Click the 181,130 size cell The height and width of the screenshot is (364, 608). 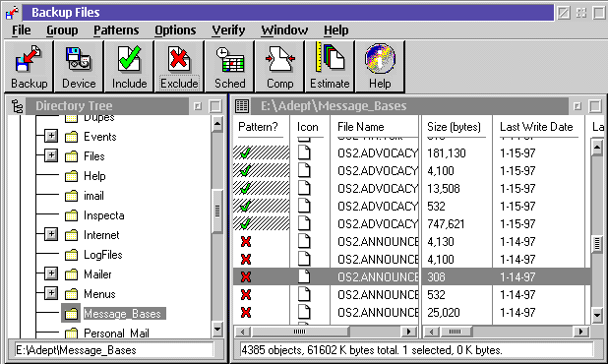[x=447, y=153]
